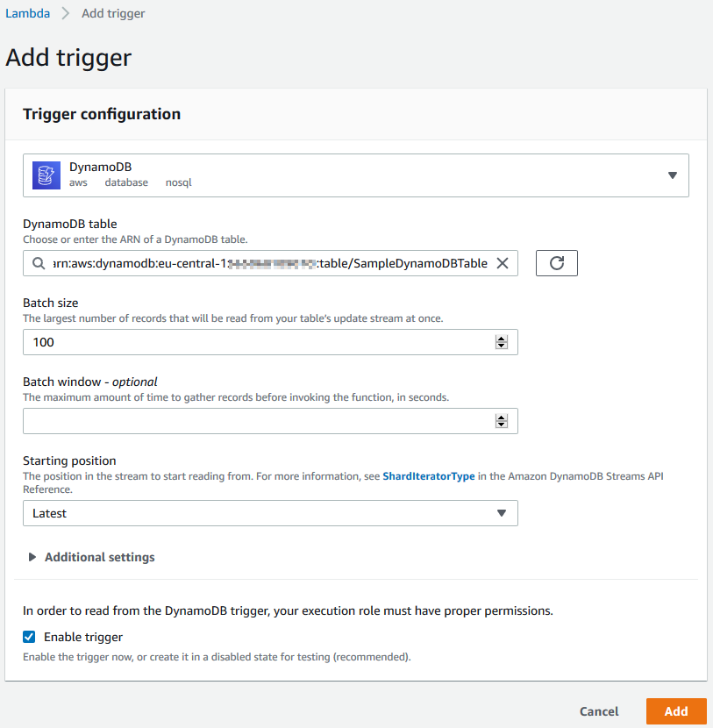Increase Batch size with up stepper arrow

click(502, 339)
